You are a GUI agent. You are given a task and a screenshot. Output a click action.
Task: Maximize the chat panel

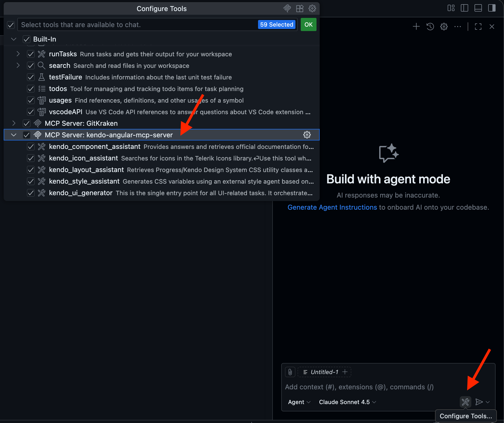(x=478, y=27)
